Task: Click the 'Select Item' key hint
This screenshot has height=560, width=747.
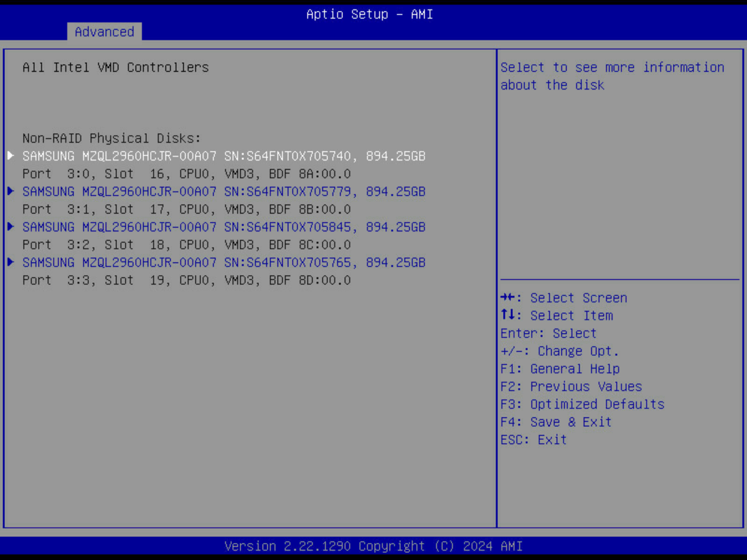Action: coord(557,315)
